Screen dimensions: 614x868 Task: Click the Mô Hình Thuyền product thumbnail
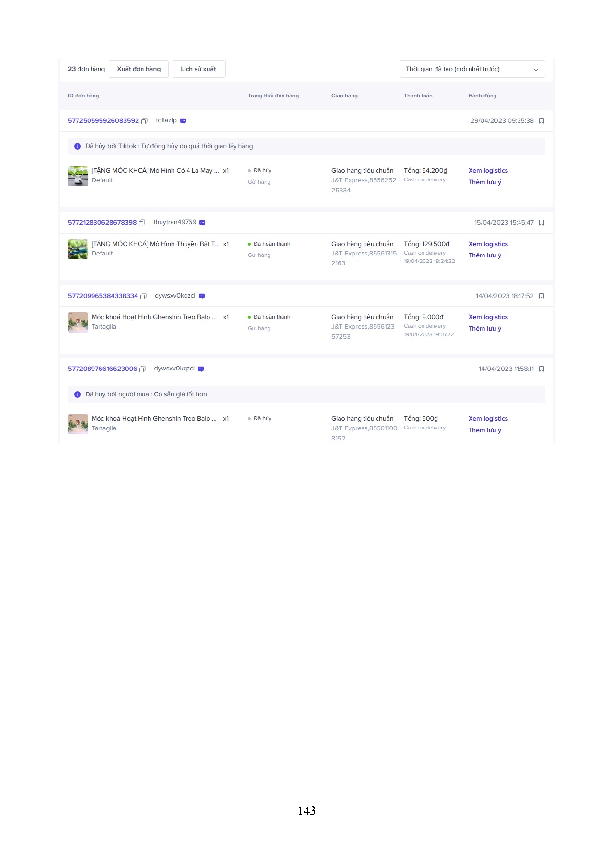[78, 250]
